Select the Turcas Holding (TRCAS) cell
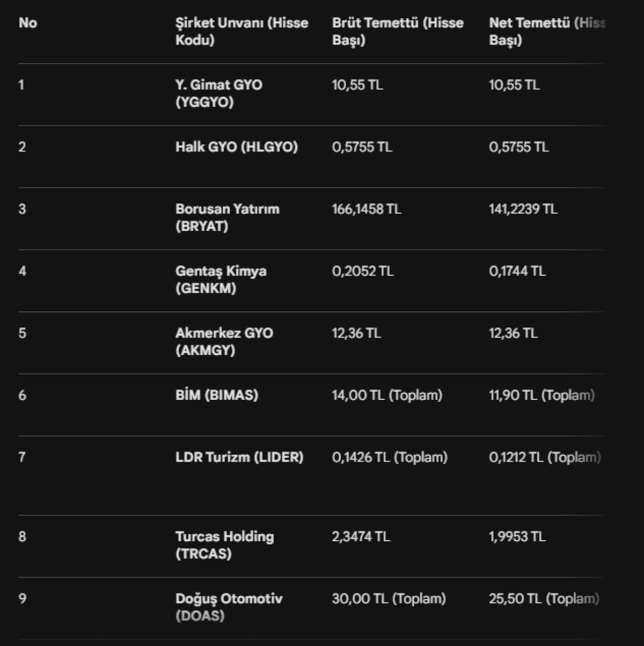Screen dimensions: 644x646 coord(224,545)
